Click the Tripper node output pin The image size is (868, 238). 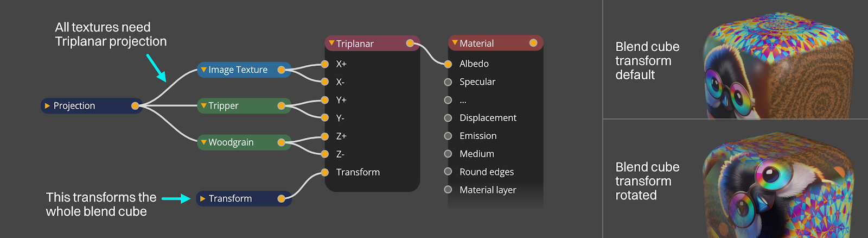point(281,106)
